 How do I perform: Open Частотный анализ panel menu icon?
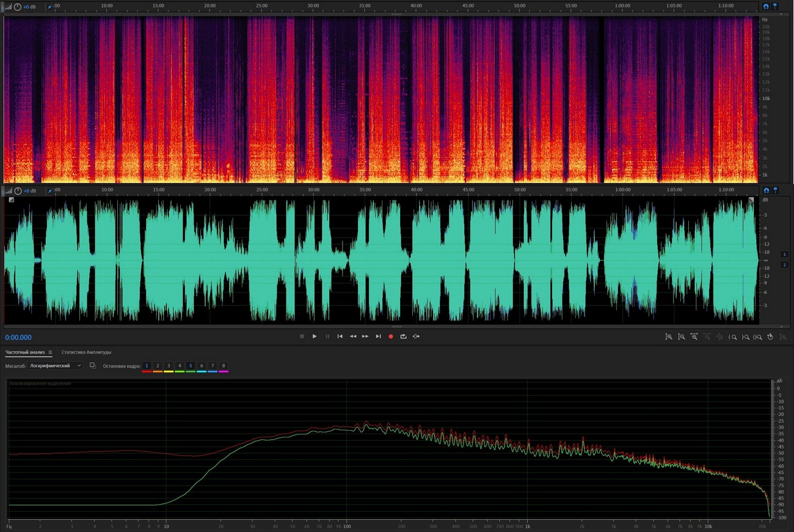pyautogui.click(x=51, y=352)
